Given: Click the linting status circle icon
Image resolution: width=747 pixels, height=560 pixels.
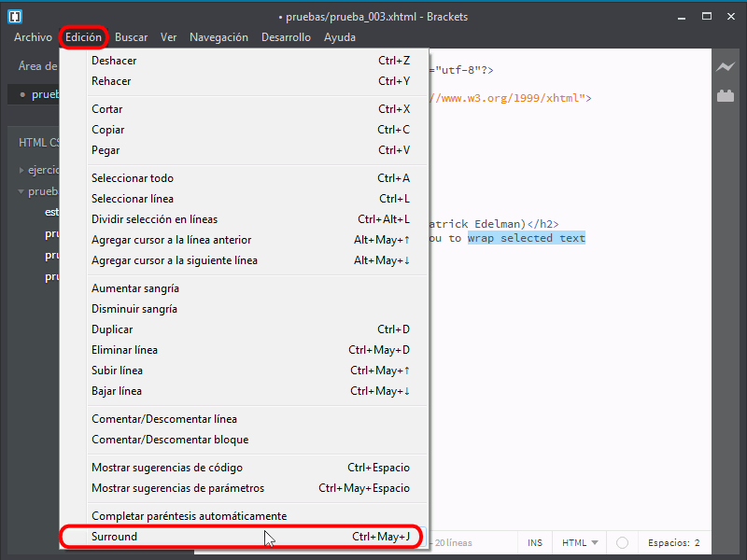Looking at the screenshot, I should 622,543.
